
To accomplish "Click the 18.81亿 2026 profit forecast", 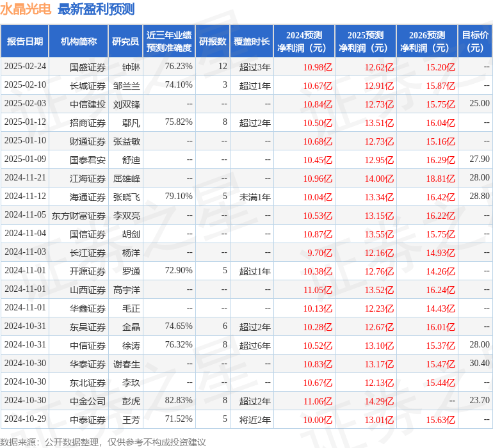I will tap(440, 179).
